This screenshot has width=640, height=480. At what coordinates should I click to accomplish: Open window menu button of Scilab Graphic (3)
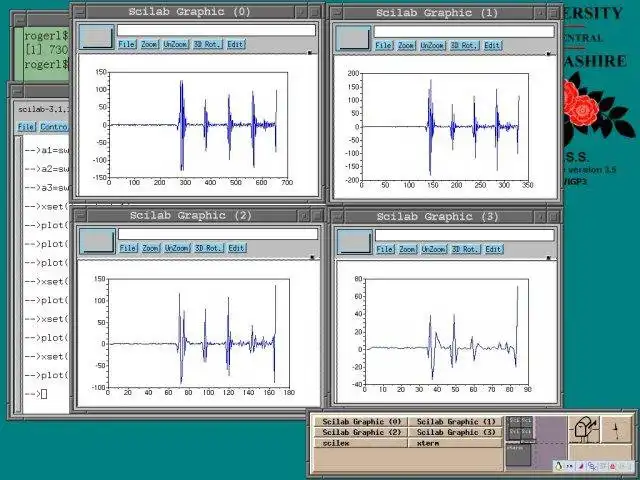point(337,217)
